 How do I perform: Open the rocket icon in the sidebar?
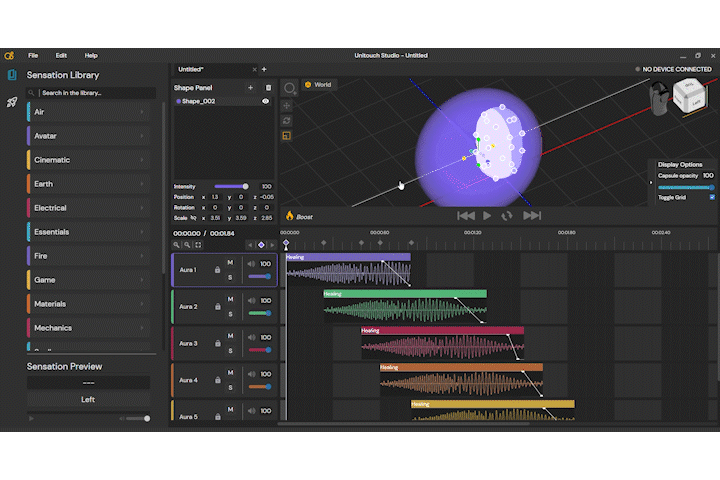[x=12, y=102]
